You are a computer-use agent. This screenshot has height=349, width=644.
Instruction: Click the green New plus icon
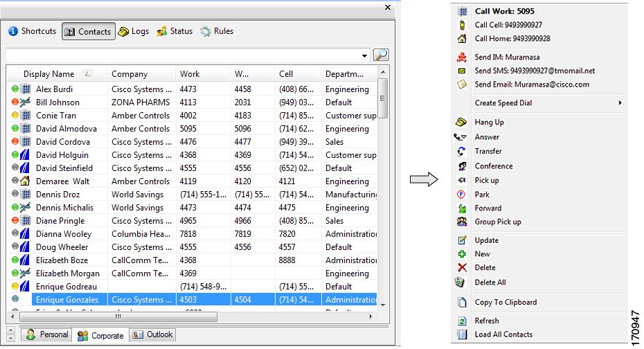(x=462, y=255)
